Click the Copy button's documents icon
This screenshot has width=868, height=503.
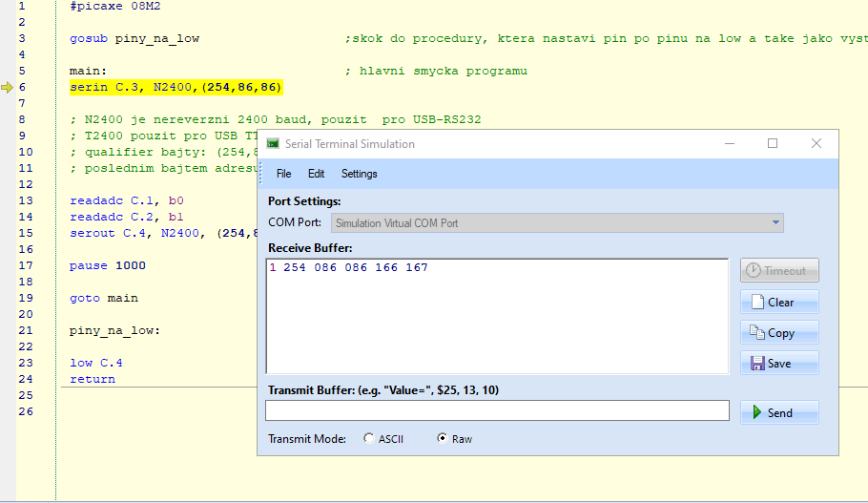pyautogui.click(x=756, y=333)
